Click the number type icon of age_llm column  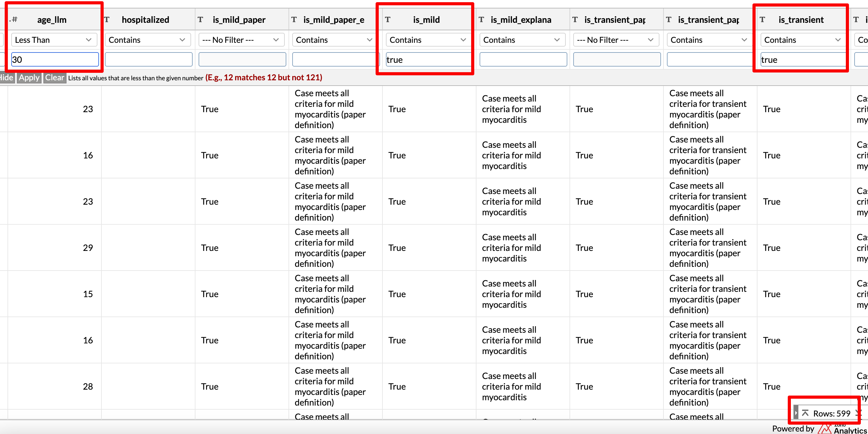[14, 20]
